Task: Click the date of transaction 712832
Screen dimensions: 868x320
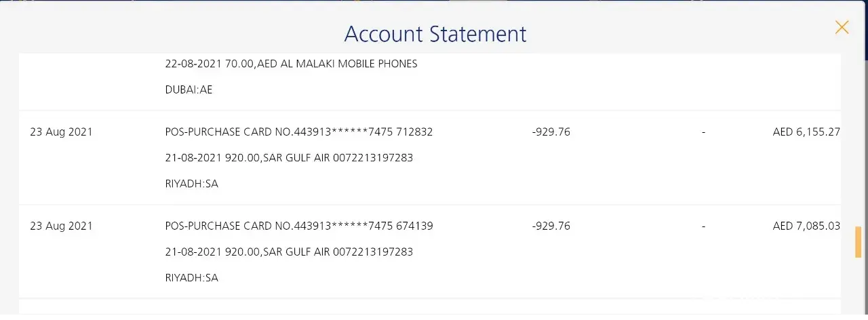Action: (x=61, y=132)
